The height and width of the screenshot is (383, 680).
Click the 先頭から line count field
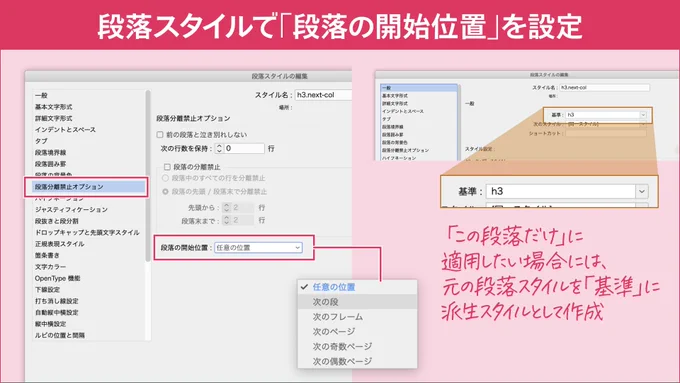242,208
